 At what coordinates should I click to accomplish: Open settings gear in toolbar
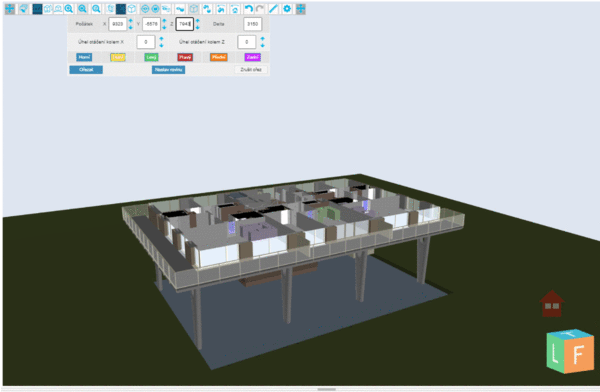point(287,8)
